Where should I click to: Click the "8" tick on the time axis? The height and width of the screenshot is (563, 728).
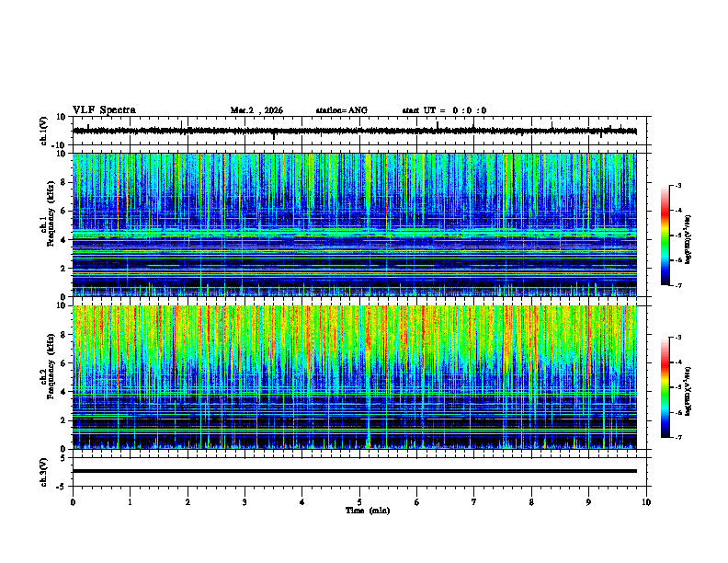tap(531, 502)
